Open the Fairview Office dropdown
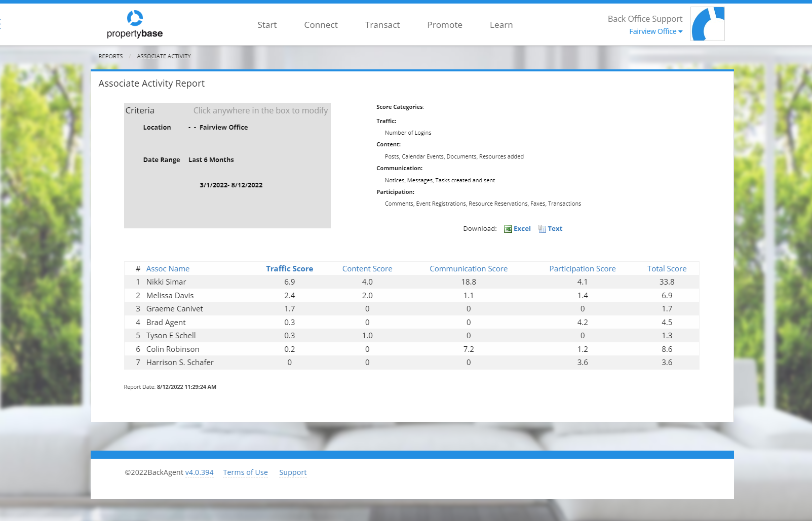Screen dimensions: 812x521 [x=655, y=31]
